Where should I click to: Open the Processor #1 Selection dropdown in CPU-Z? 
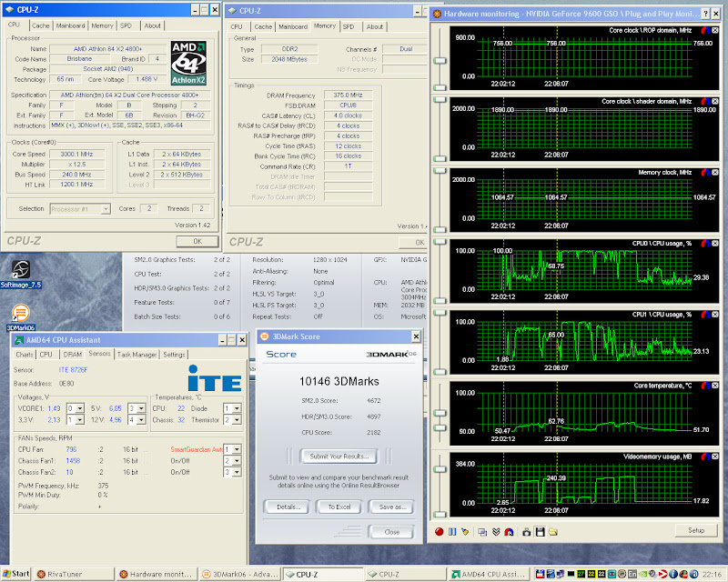pos(106,209)
